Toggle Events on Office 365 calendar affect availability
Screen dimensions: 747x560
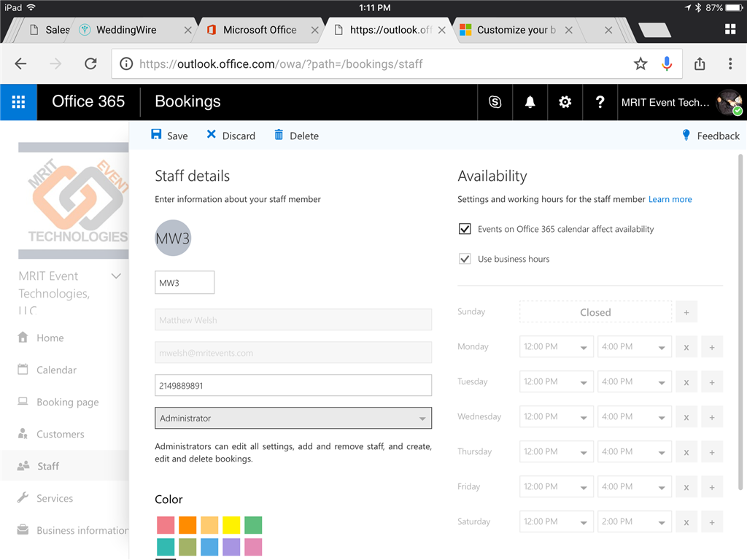click(465, 229)
